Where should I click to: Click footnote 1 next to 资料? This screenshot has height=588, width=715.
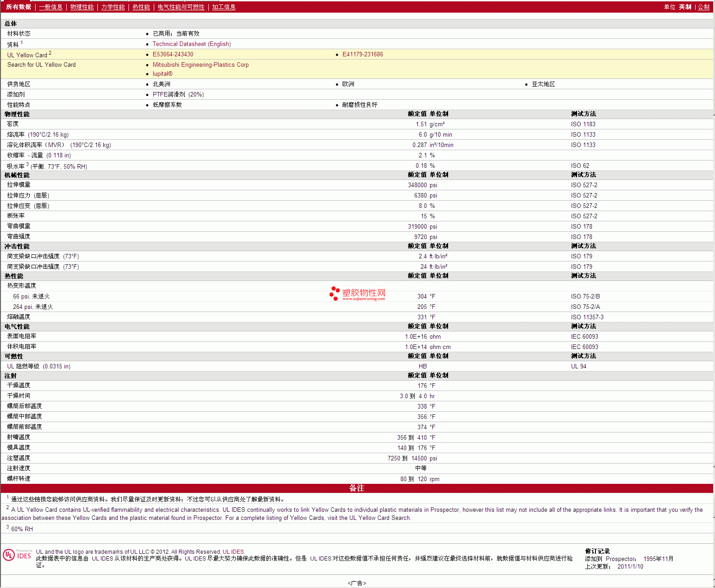click(x=22, y=43)
